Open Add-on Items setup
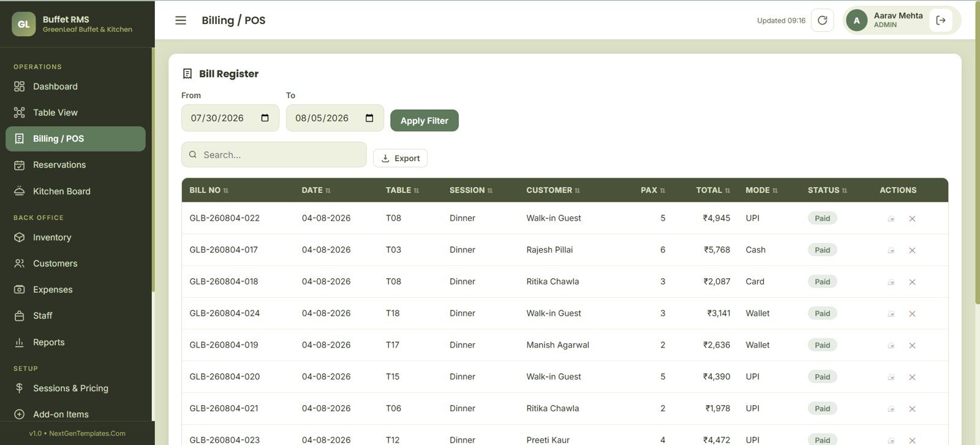Viewport: 980px width, 445px height. tap(75, 414)
